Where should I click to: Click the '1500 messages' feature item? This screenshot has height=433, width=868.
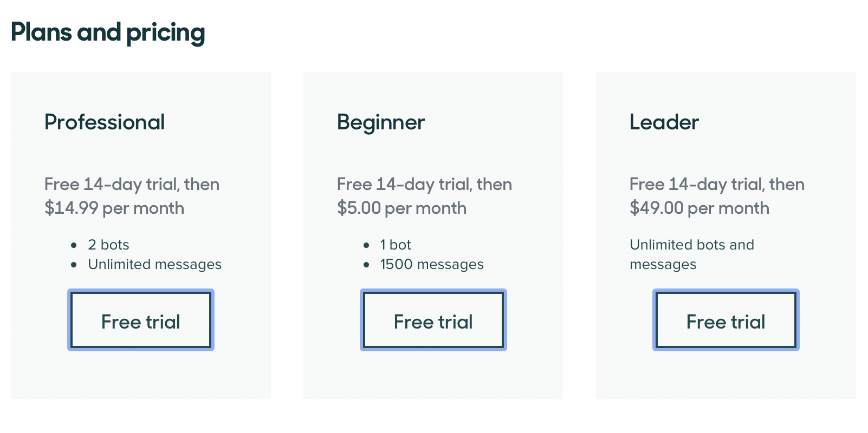coord(432,264)
